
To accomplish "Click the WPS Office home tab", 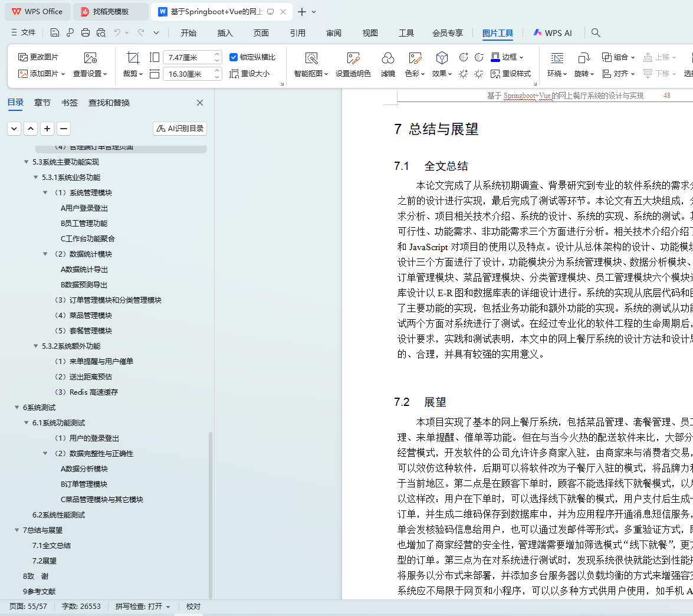I will pos(38,12).
